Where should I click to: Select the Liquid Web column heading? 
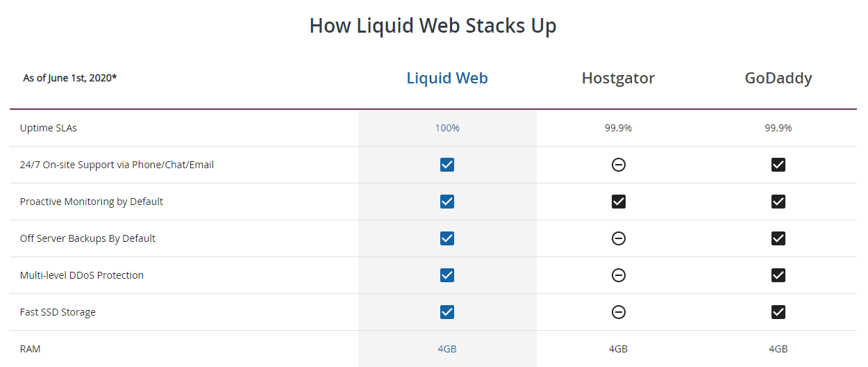pos(447,79)
